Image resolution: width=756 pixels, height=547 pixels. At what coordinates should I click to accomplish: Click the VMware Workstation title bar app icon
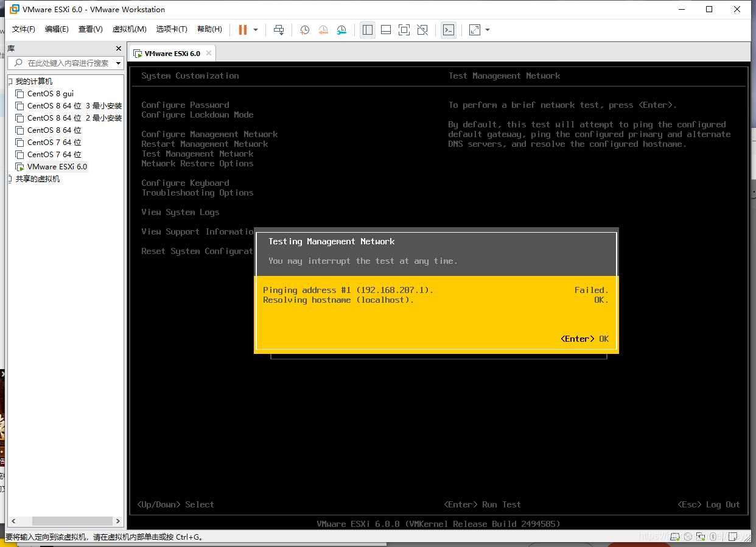14,9
